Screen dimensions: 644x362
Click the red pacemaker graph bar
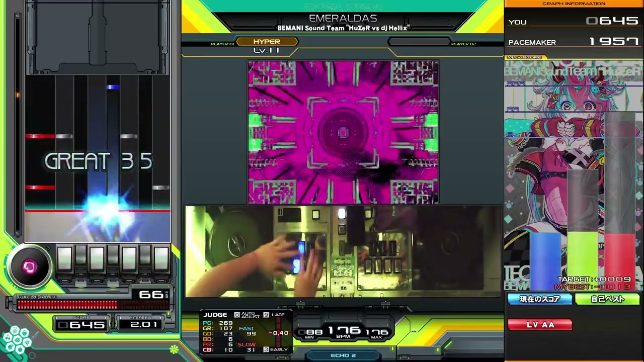coord(620,261)
